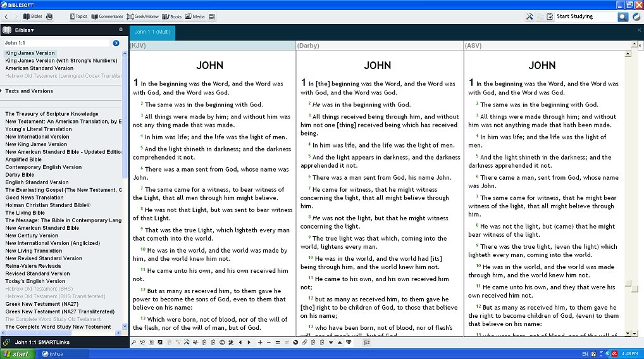This screenshot has width=644, height=359.
Task: Open John 1:1 SMARTLinks panel
Action: click(x=42, y=342)
